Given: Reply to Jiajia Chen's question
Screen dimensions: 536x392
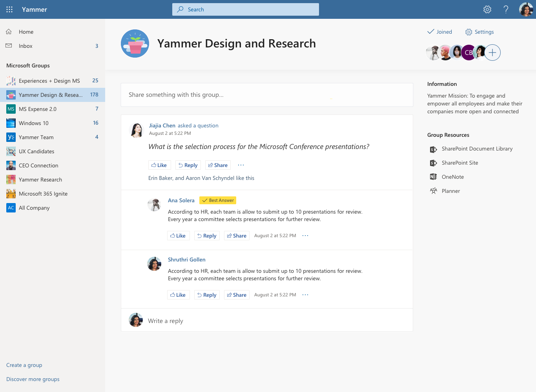Looking at the screenshot, I should tap(188, 165).
